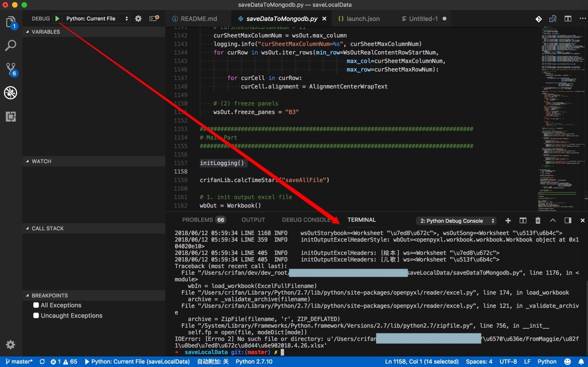This screenshot has width=588, height=367.
Task: Create new terminal with plus icon
Action: (508, 220)
